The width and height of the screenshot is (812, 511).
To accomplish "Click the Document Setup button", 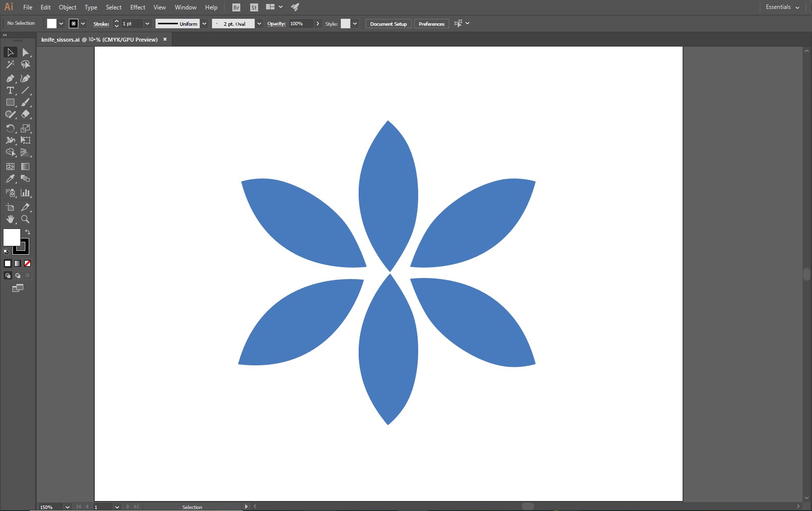I will click(388, 24).
